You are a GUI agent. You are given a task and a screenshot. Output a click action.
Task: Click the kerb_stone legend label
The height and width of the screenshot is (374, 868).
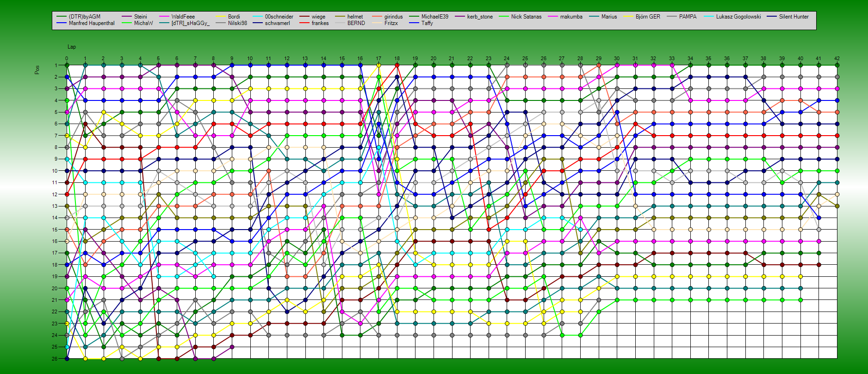coord(480,17)
